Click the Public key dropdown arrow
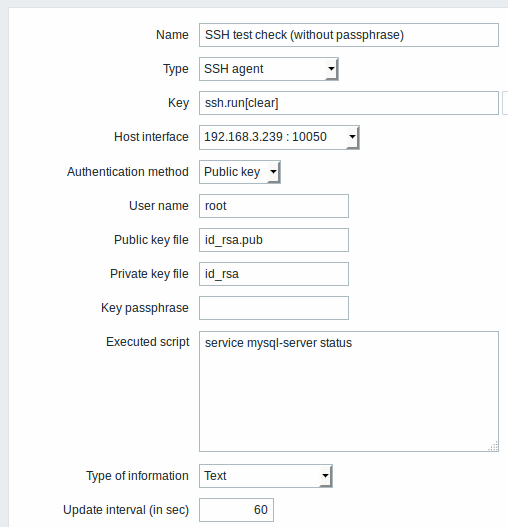508x527 pixels. [274, 172]
